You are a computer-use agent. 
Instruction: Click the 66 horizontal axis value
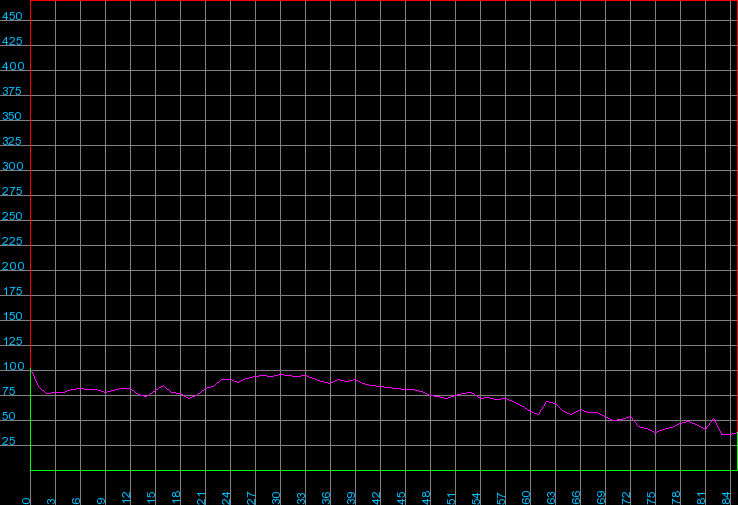(x=576, y=498)
